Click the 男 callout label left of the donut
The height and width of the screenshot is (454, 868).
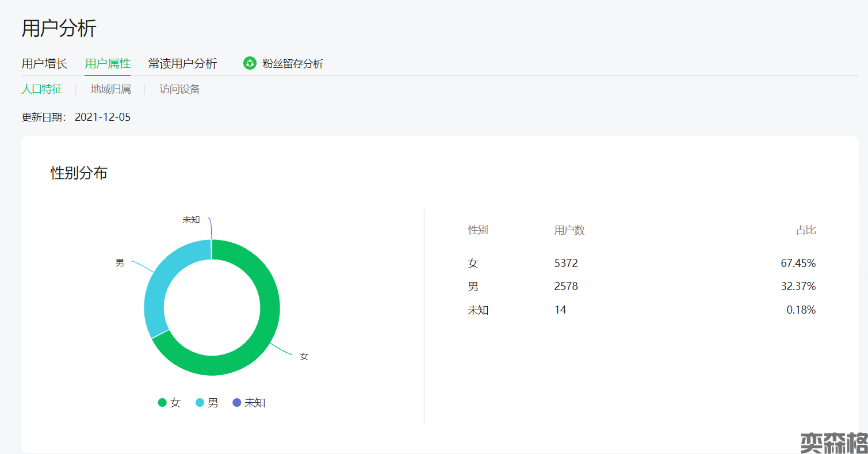click(x=120, y=263)
